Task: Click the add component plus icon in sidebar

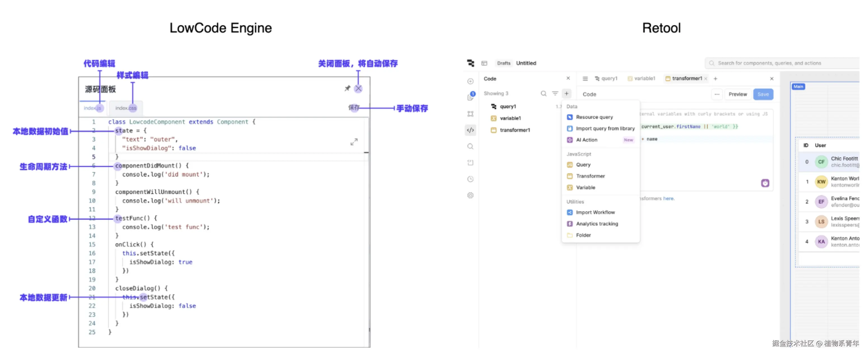Action: 470,81
